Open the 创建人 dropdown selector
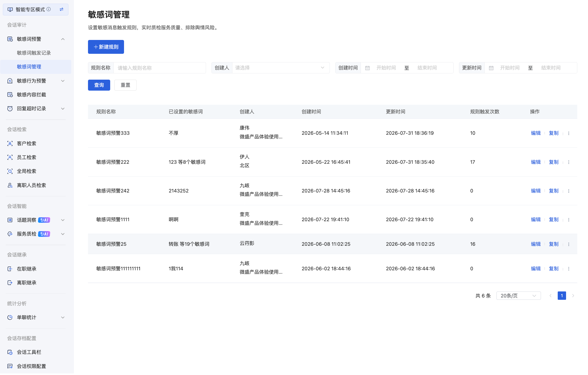This screenshot has height=375, width=588. [281, 68]
